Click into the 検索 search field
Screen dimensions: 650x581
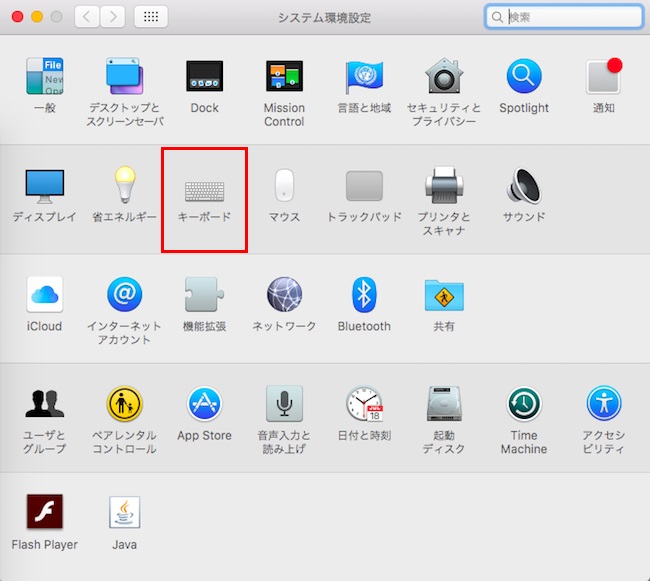(564, 17)
